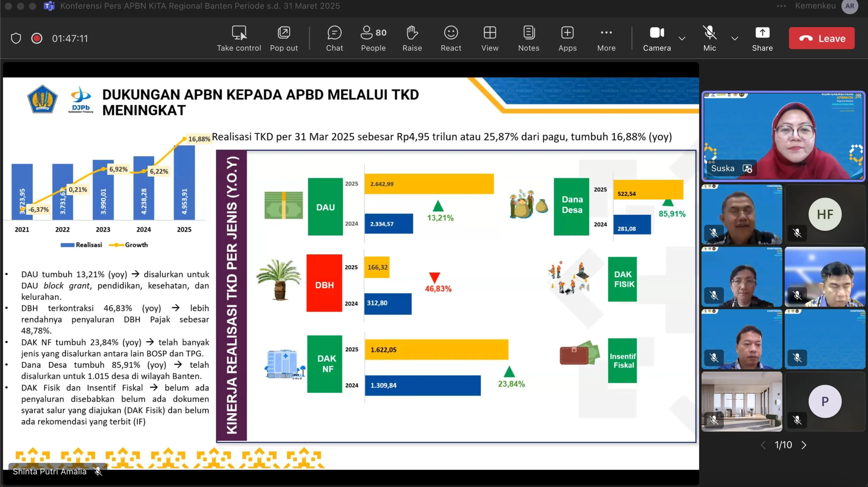The width and height of the screenshot is (868, 487).
Task: Raise your hand
Action: (412, 38)
